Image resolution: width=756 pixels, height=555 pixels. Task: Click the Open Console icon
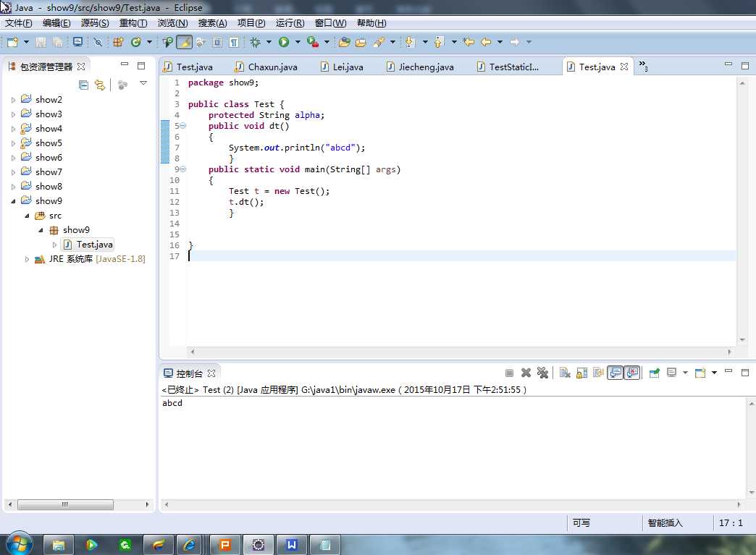click(x=700, y=373)
